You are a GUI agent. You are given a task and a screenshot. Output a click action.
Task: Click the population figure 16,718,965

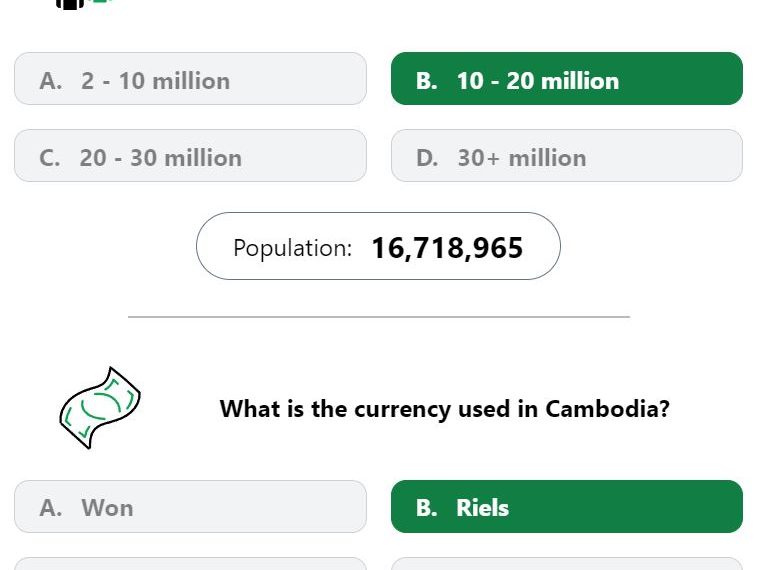(x=447, y=247)
